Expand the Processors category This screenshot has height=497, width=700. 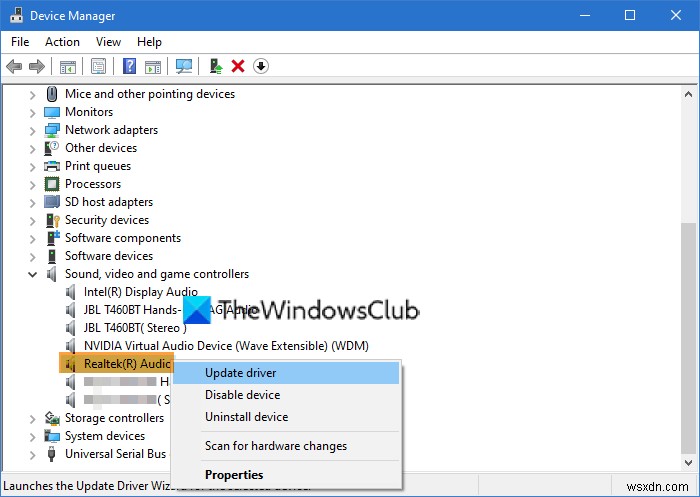(x=33, y=184)
